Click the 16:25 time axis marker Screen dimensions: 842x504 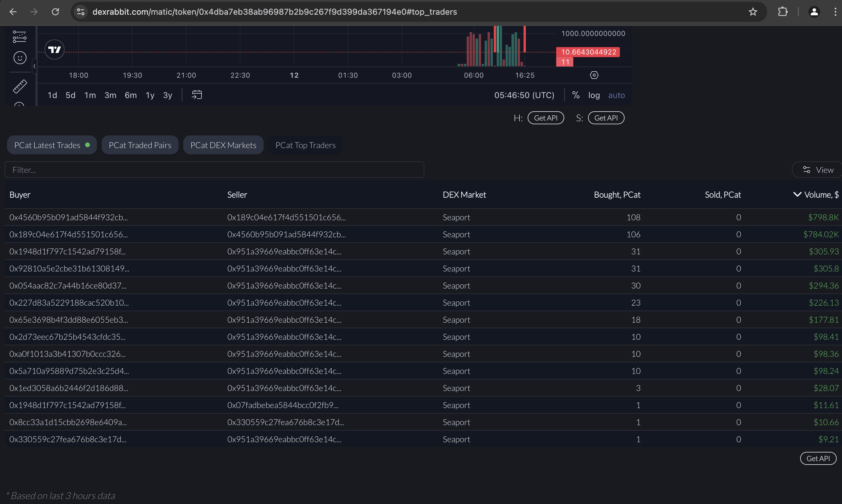click(x=525, y=75)
